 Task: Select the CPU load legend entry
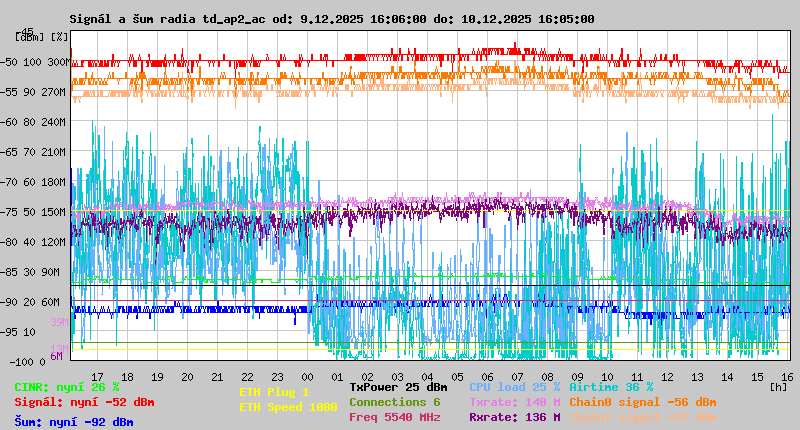point(514,386)
